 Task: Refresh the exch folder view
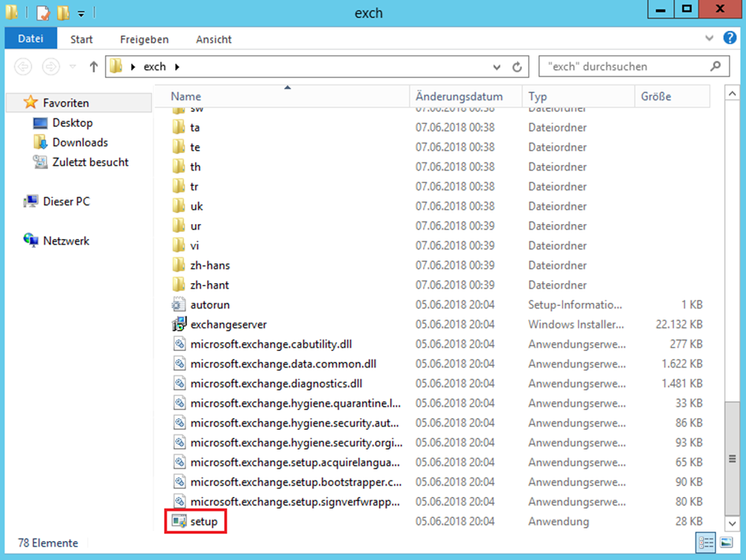coord(517,67)
